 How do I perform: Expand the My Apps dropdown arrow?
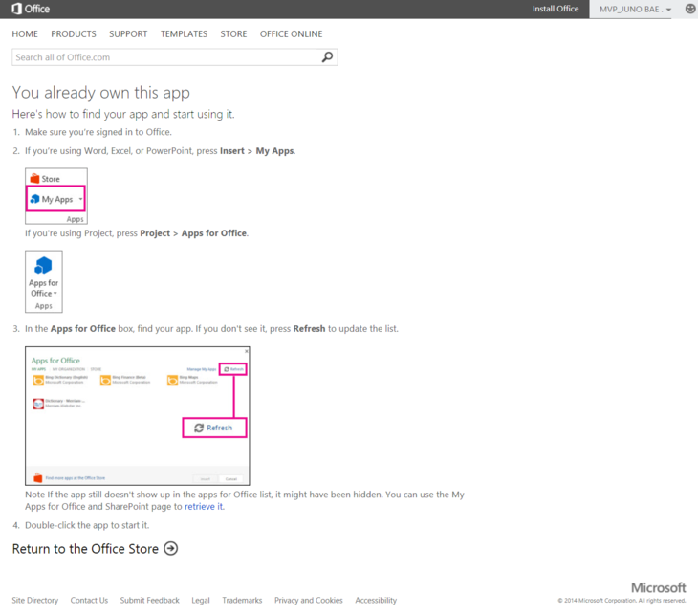coord(80,199)
